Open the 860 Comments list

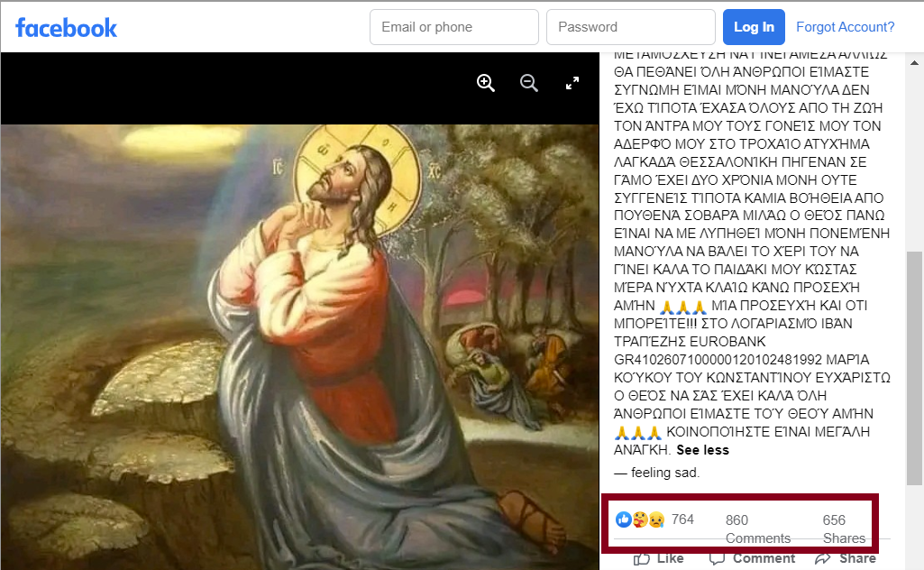[x=758, y=529]
